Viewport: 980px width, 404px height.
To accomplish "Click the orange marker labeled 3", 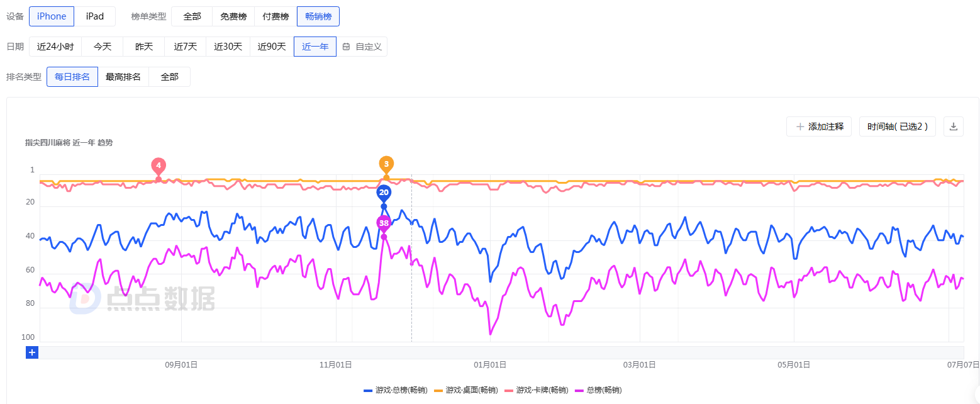I will point(386,164).
